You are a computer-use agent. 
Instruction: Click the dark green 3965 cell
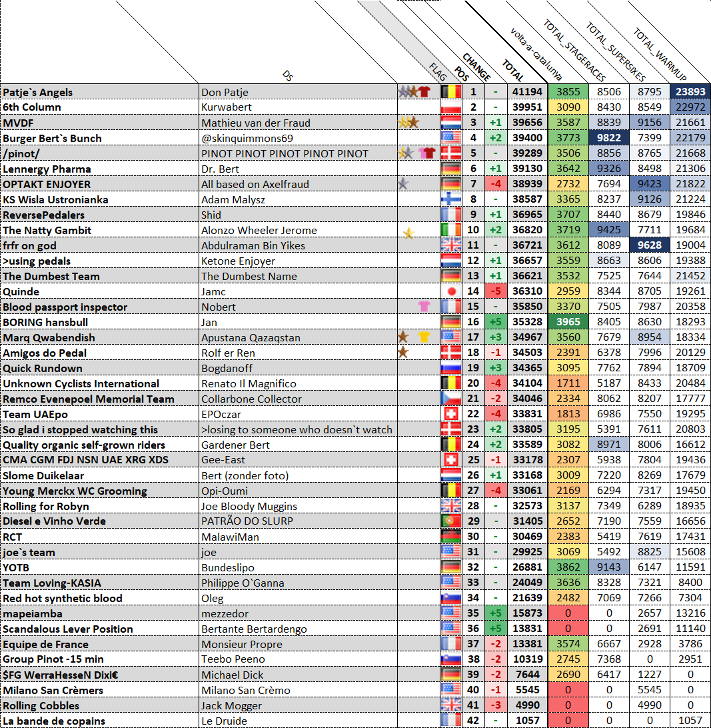(568, 322)
